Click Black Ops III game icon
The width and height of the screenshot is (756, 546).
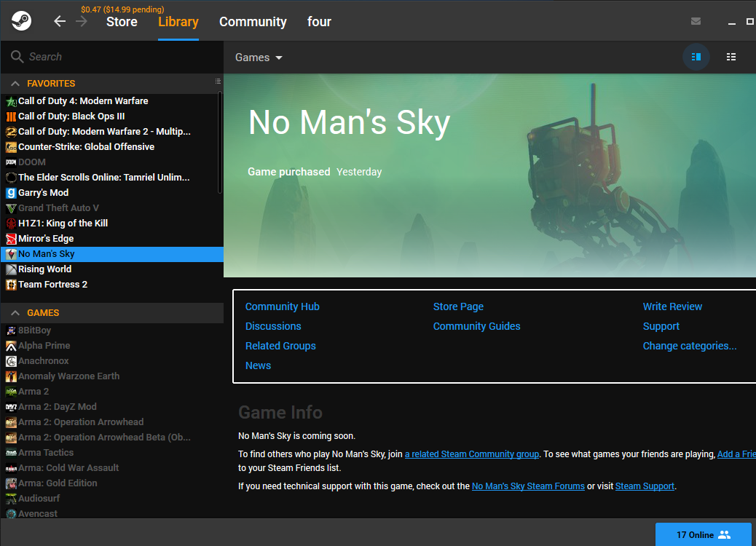(11, 116)
